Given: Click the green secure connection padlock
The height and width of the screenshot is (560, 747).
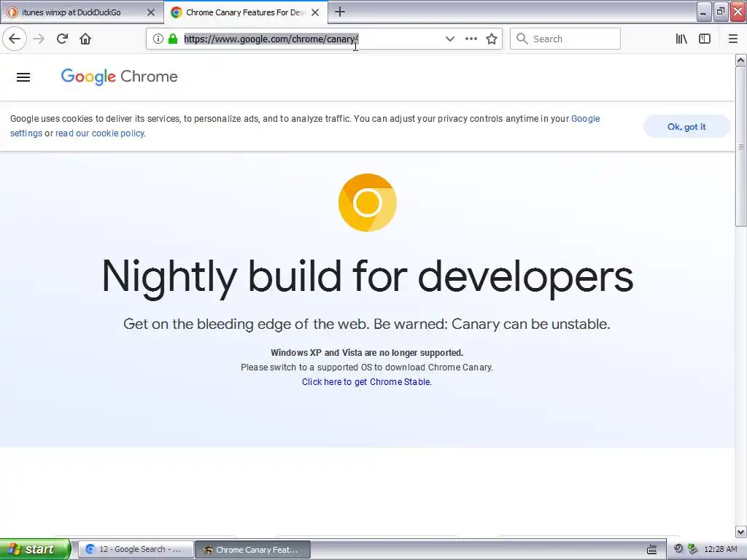Looking at the screenshot, I should [x=173, y=39].
